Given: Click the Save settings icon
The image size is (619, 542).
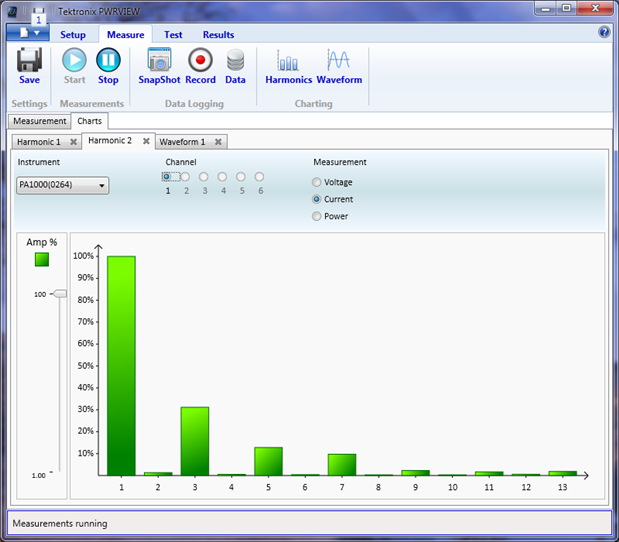Looking at the screenshot, I should (x=29, y=65).
